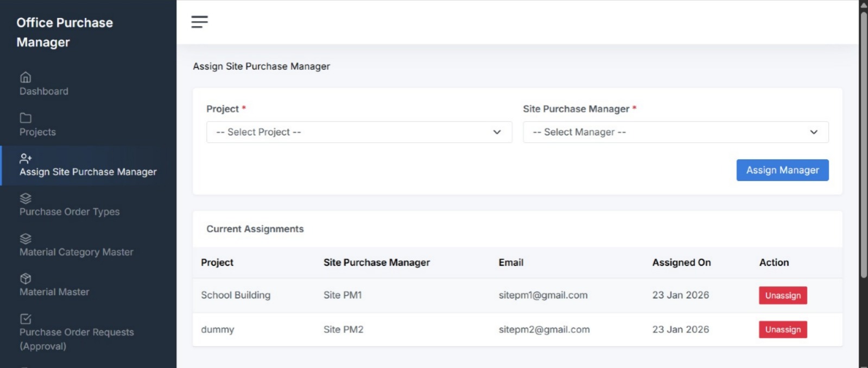868x368 pixels.
Task: Click the Purchase Order Requests checkbox icon
Action: (26, 319)
